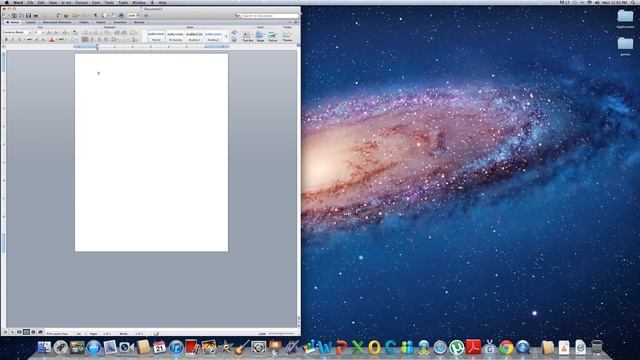Open the Charts ribbon tab
The image size is (640, 360).
[x=101, y=22]
